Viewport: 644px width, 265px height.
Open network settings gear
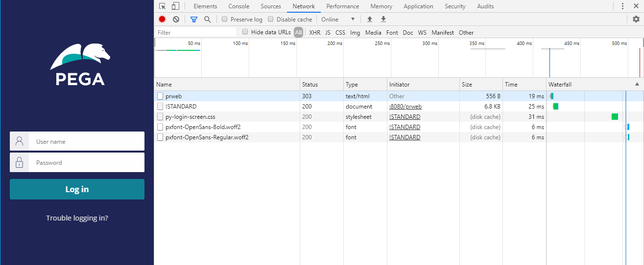pos(636,19)
